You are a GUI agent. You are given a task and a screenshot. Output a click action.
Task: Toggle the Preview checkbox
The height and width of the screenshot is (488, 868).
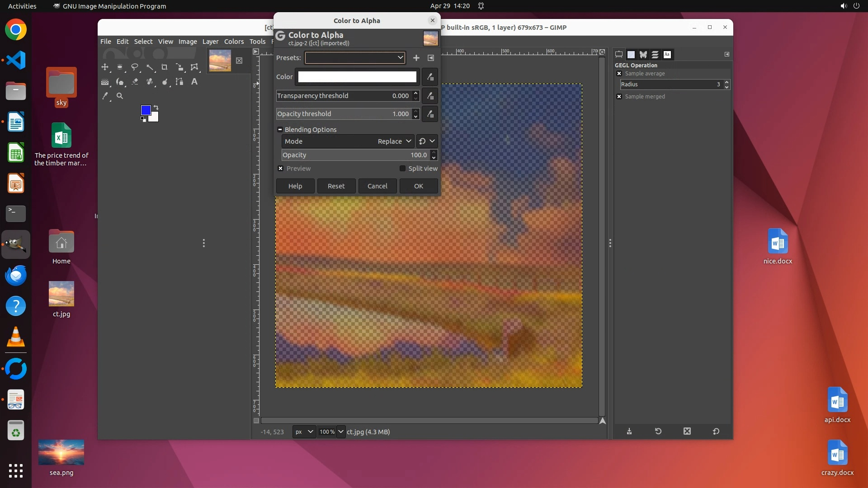[x=281, y=169]
